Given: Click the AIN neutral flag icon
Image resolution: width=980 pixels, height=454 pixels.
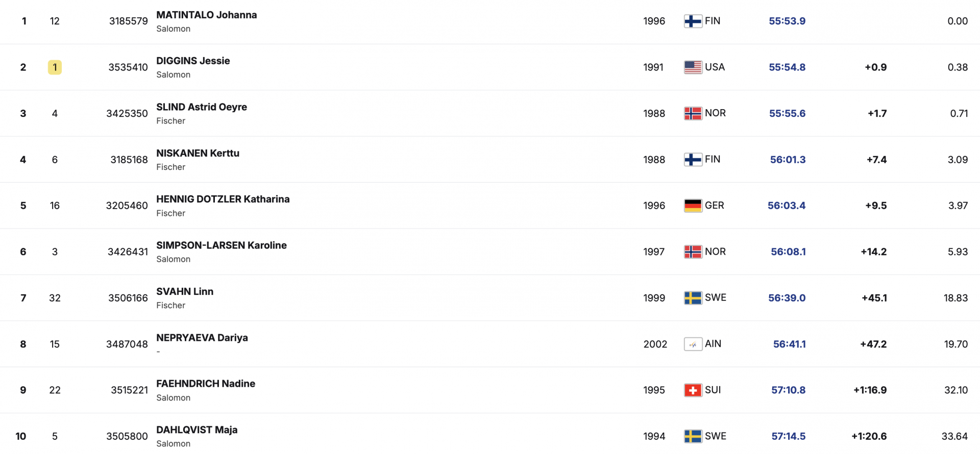Looking at the screenshot, I should pyautogui.click(x=693, y=344).
